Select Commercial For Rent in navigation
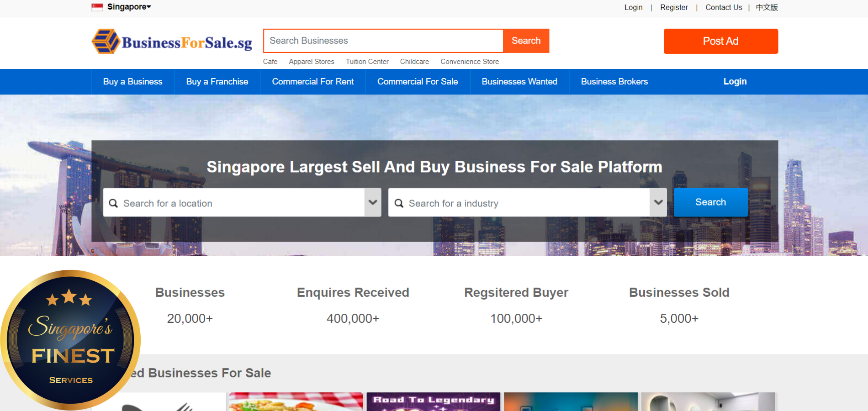The height and width of the screenshot is (411, 868). click(x=312, y=82)
